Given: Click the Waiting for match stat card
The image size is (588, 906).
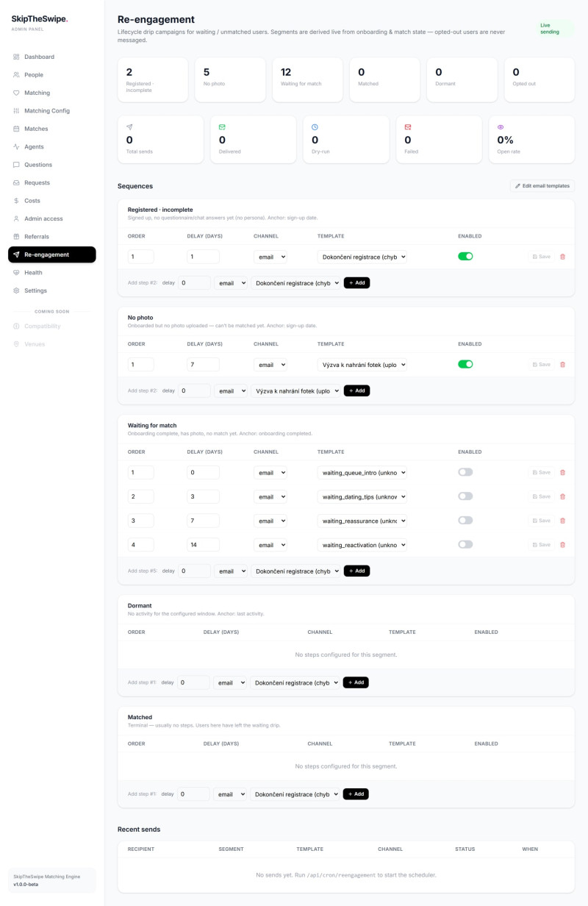Looking at the screenshot, I should pyautogui.click(x=307, y=79).
